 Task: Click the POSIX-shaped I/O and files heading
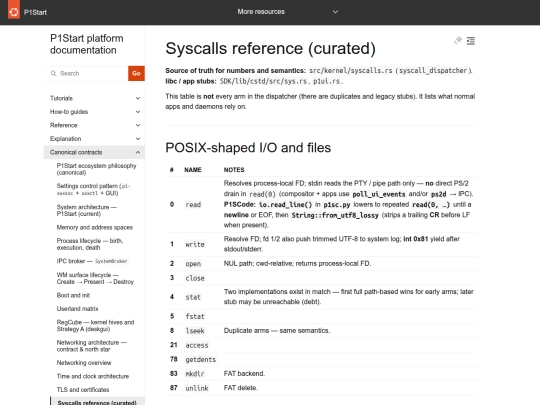point(248,147)
